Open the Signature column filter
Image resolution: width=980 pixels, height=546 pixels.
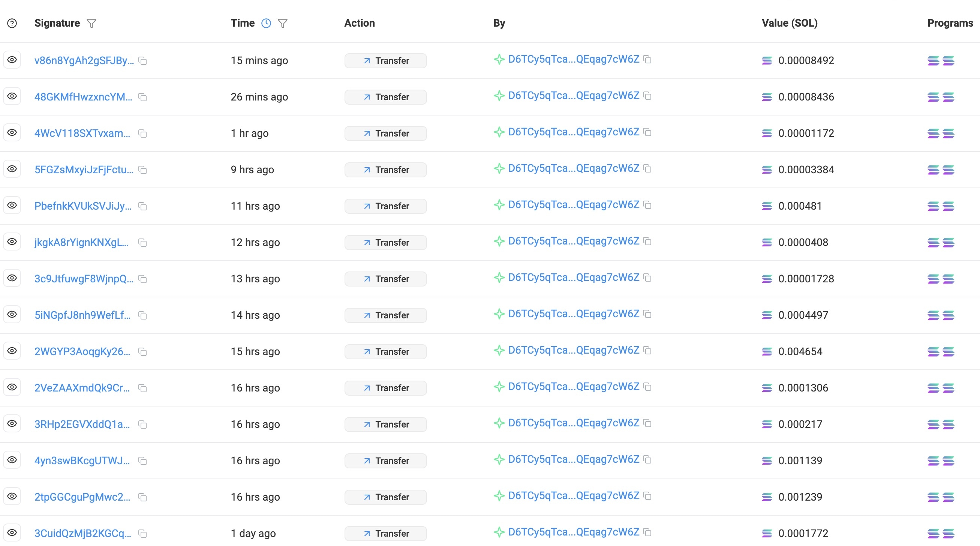pyautogui.click(x=91, y=24)
